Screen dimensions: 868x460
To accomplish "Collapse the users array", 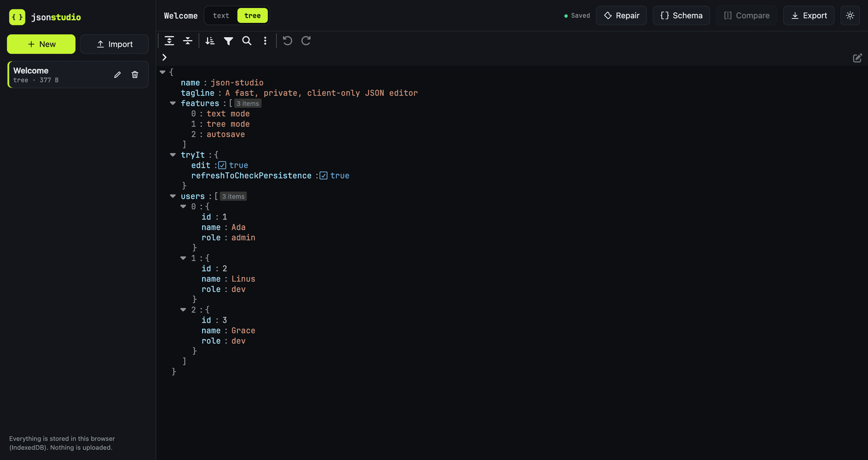I will (173, 196).
